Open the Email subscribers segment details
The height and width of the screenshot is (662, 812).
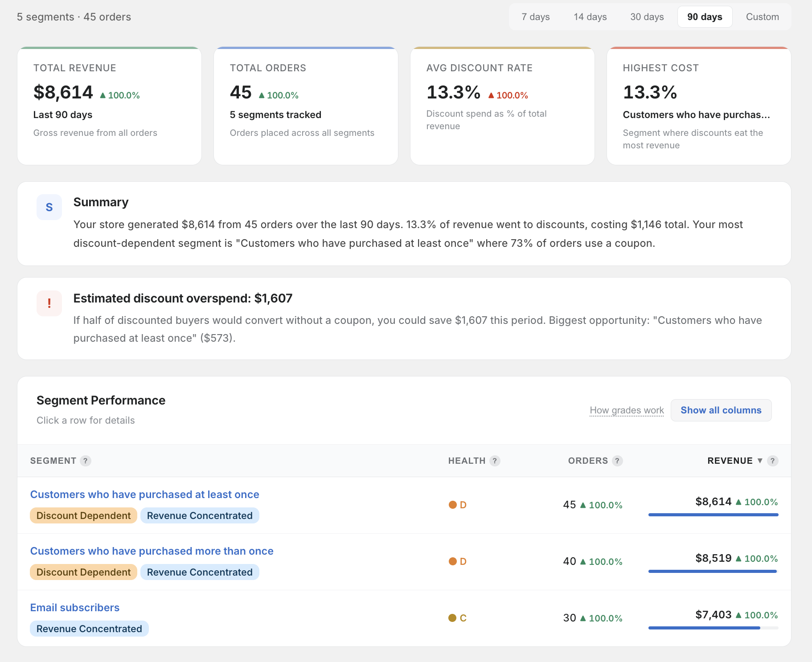pos(74,607)
